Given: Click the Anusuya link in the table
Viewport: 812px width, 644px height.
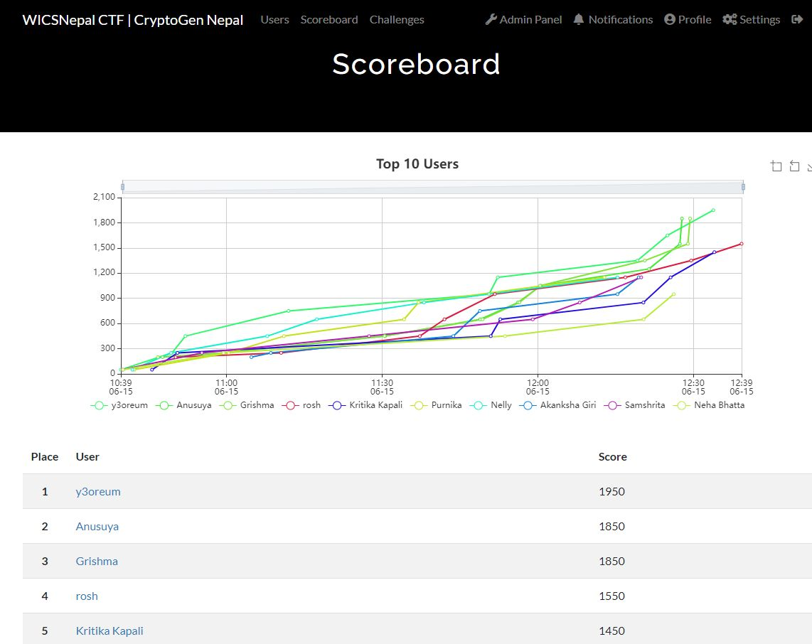Looking at the screenshot, I should coord(97,526).
